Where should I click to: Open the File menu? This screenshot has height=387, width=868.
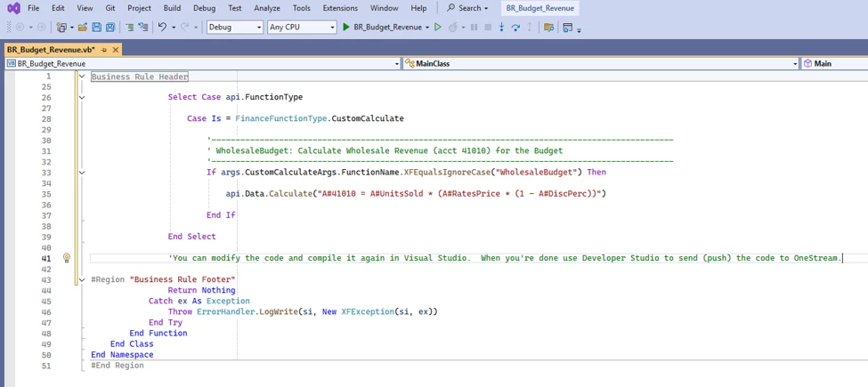pos(33,8)
